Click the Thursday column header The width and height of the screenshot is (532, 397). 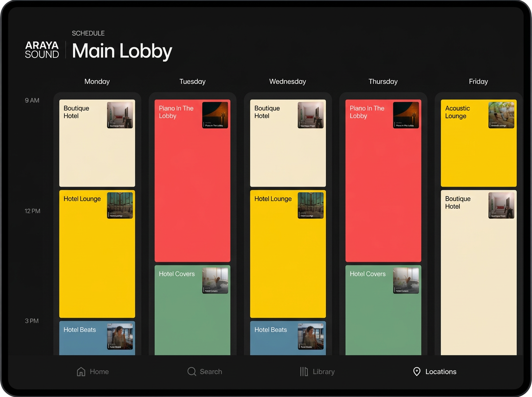(x=383, y=82)
